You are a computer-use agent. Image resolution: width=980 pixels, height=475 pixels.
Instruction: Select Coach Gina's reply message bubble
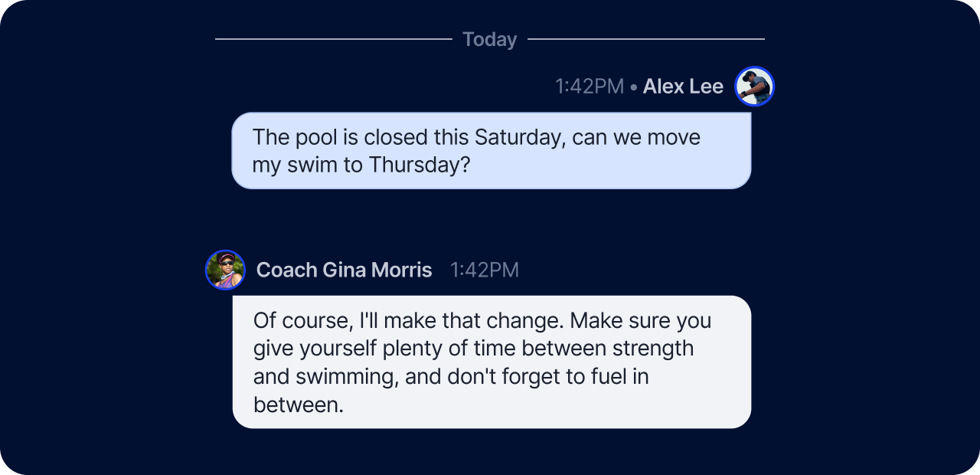click(x=492, y=362)
